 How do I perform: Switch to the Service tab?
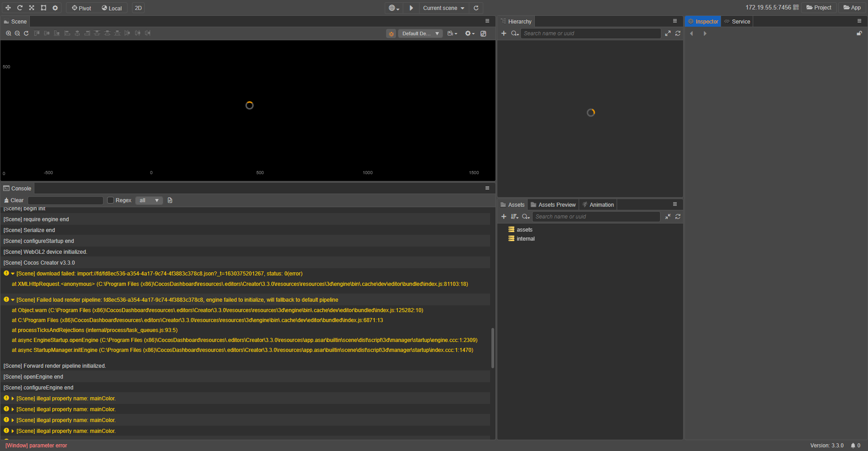tap(741, 21)
